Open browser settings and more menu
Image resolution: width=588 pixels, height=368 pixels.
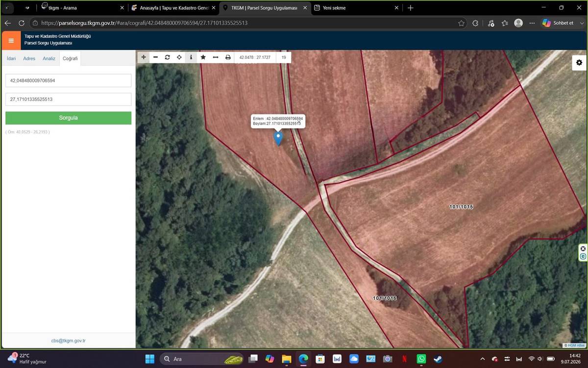click(x=532, y=23)
